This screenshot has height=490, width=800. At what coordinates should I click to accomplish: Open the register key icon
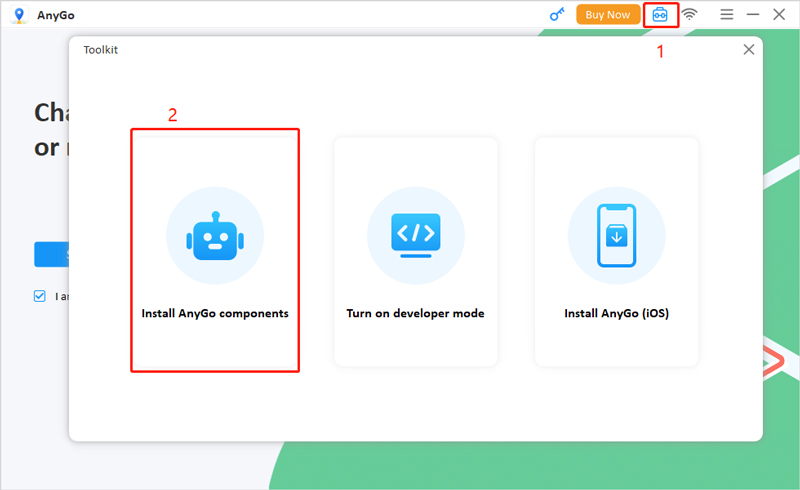pyautogui.click(x=557, y=15)
